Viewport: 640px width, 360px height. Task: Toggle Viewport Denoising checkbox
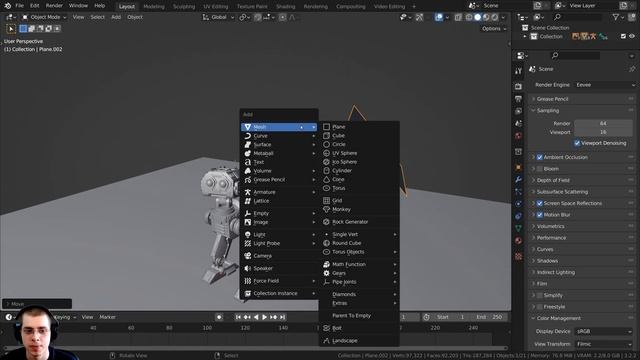[x=577, y=143]
